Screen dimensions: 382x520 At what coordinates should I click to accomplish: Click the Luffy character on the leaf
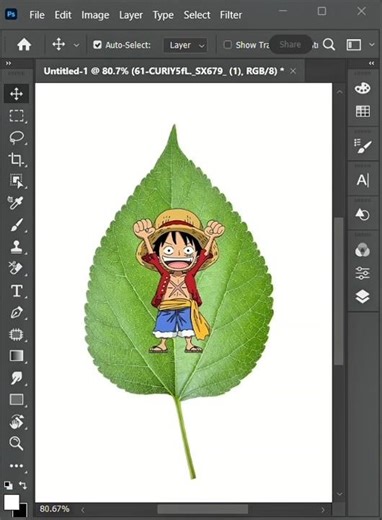point(179,281)
